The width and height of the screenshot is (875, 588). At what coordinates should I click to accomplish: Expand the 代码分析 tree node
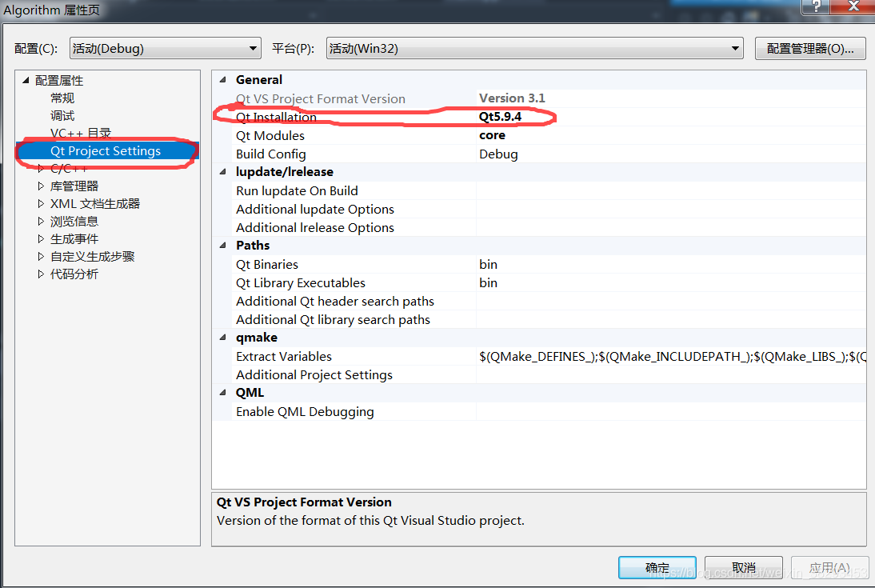41,274
